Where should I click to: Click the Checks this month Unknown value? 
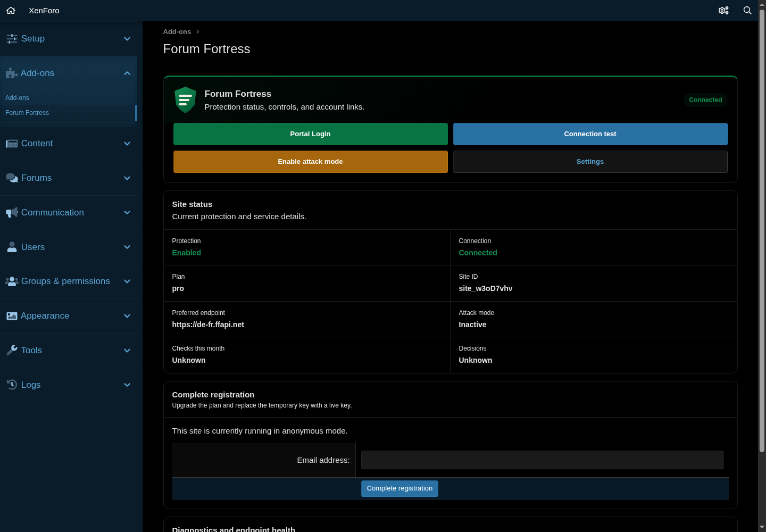189,360
